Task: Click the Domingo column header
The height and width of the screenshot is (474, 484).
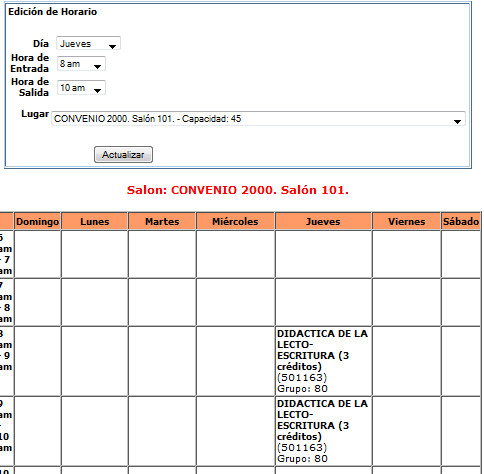Action: [37, 221]
